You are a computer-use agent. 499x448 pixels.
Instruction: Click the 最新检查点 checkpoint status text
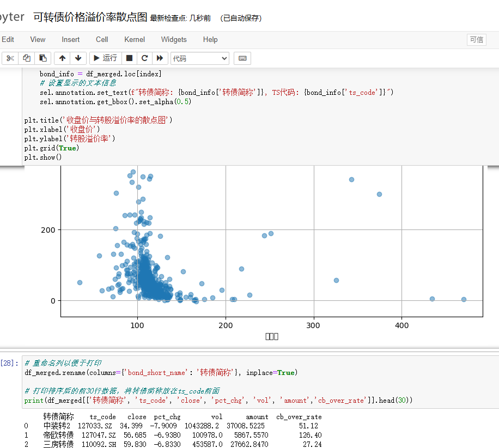tap(180, 18)
